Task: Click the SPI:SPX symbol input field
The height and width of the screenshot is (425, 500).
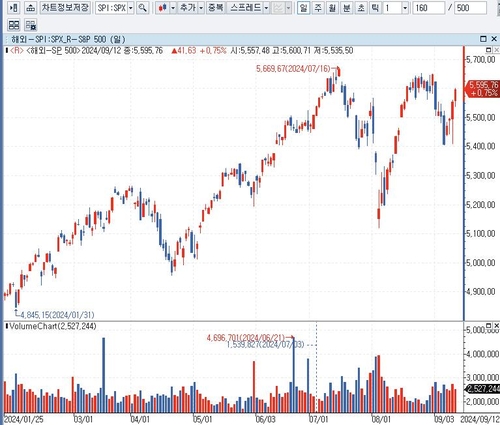Action: (112, 8)
